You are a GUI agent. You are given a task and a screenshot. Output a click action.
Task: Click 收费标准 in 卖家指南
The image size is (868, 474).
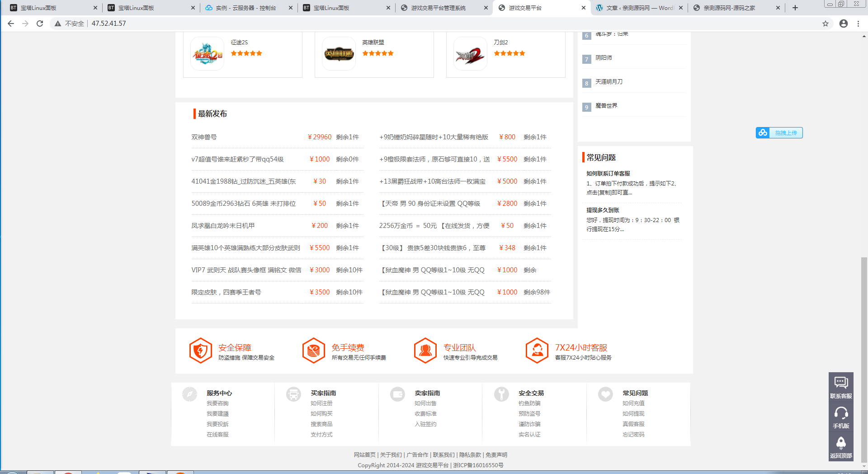425,414
